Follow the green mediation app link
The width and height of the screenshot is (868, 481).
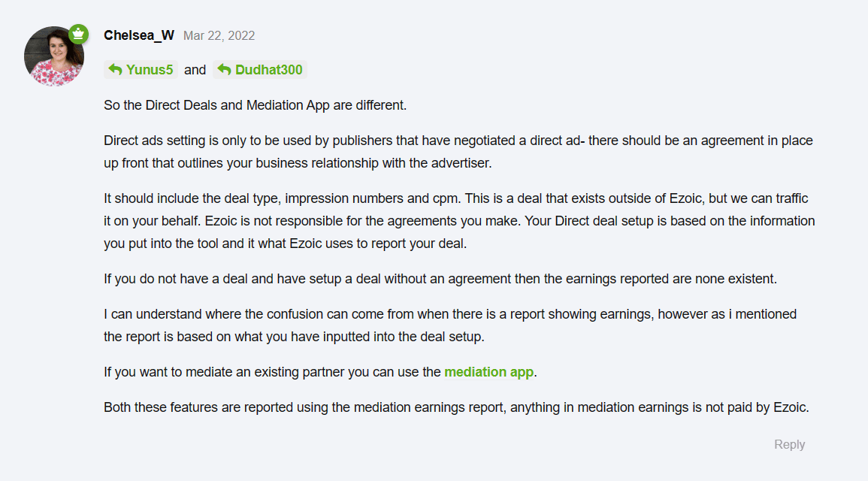point(488,372)
